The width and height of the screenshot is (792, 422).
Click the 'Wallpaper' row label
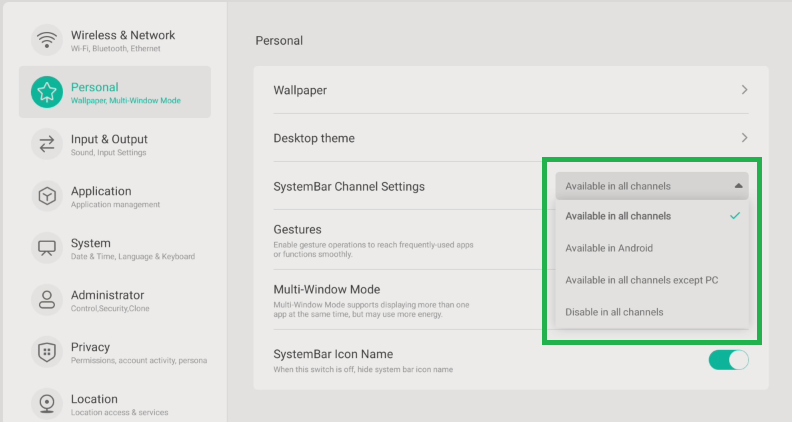pyautogui.click(x=300, y=90)
